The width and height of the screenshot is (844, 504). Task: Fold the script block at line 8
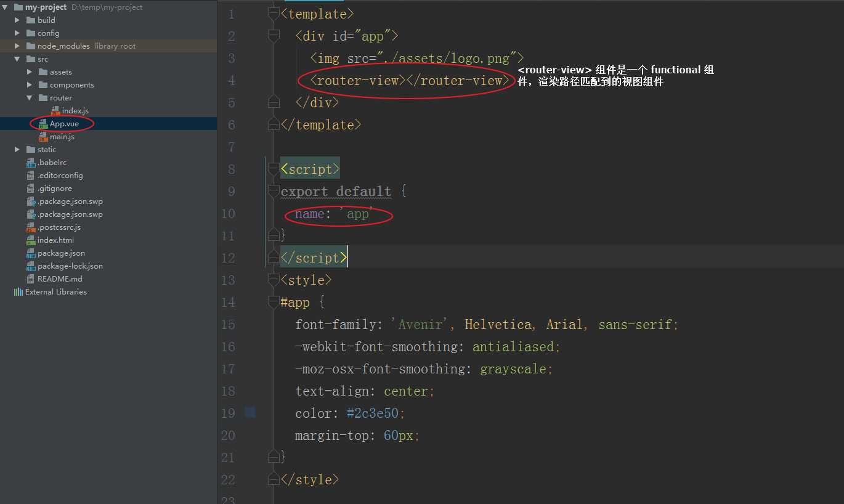pyautogui.click(x=274, y=169)
